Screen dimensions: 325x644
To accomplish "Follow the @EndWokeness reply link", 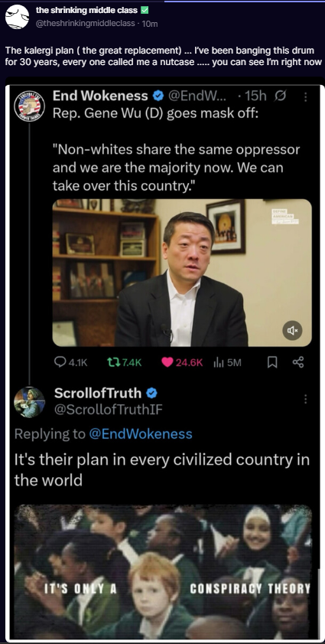I will tap(141, 433).
